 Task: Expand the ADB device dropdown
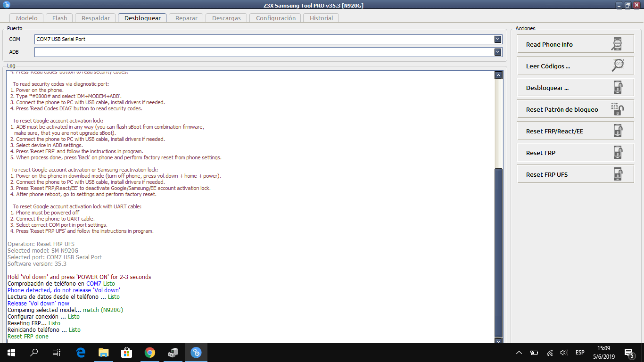(498, 52)
